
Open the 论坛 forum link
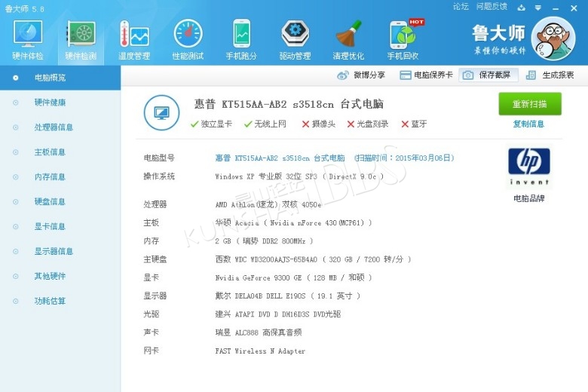point(461,6)
